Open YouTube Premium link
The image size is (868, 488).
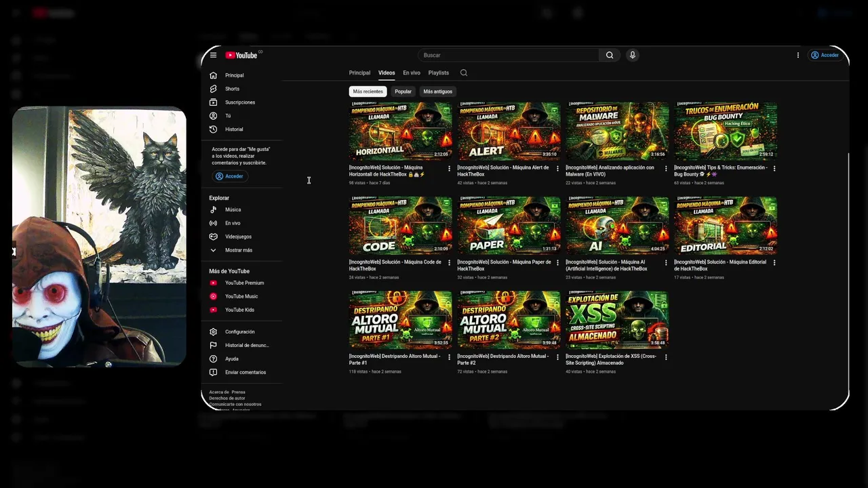point(241,283)
